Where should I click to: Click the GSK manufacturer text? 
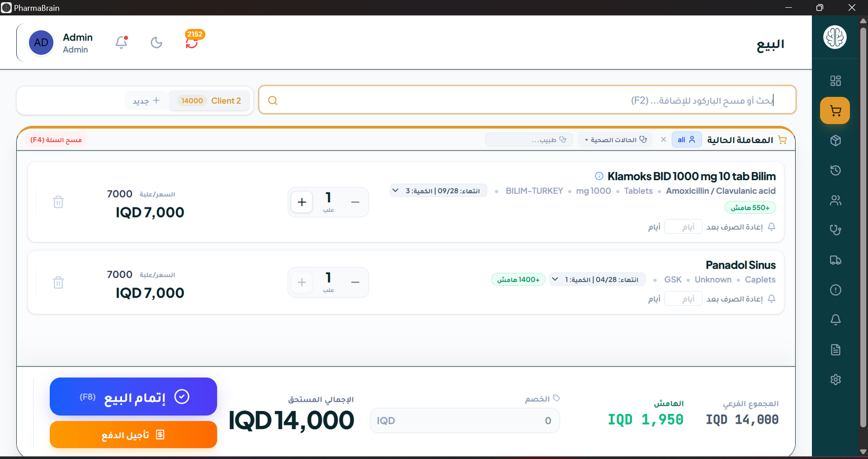[x=673, y=280]
